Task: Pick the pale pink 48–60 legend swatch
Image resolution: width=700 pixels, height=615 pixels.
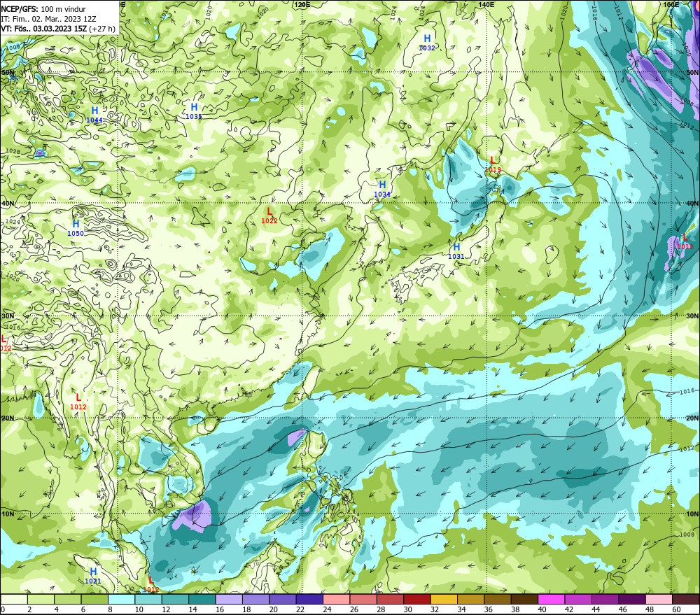Action: [659, 600]
